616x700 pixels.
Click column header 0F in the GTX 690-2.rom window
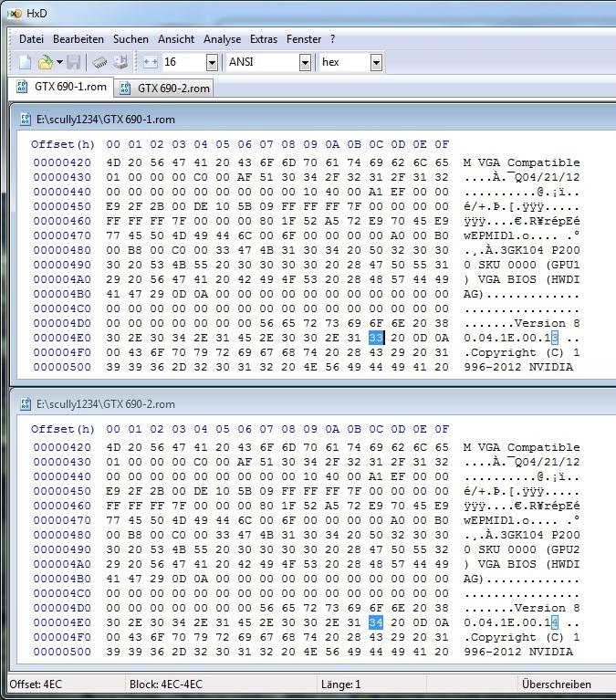442,429
